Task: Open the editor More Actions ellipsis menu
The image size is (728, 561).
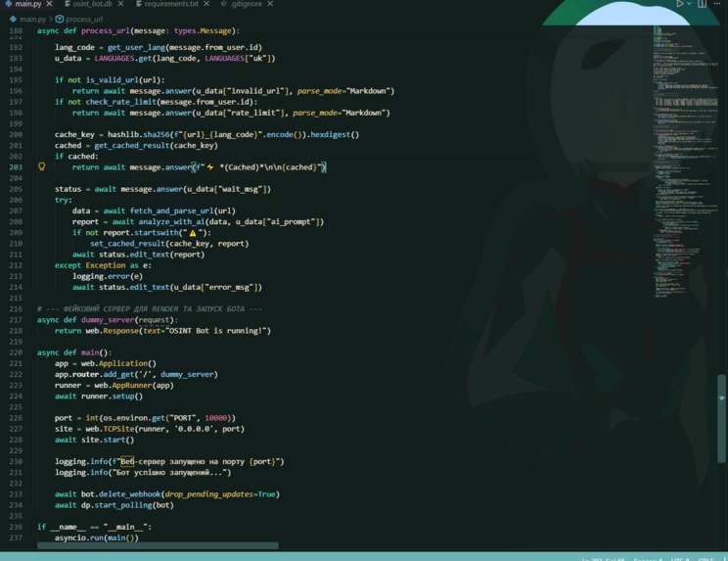Action: [x=717, y=4]
